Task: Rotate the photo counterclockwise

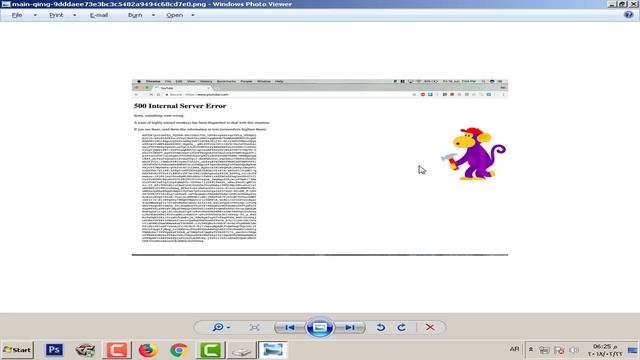Action: tap(380, 327)
